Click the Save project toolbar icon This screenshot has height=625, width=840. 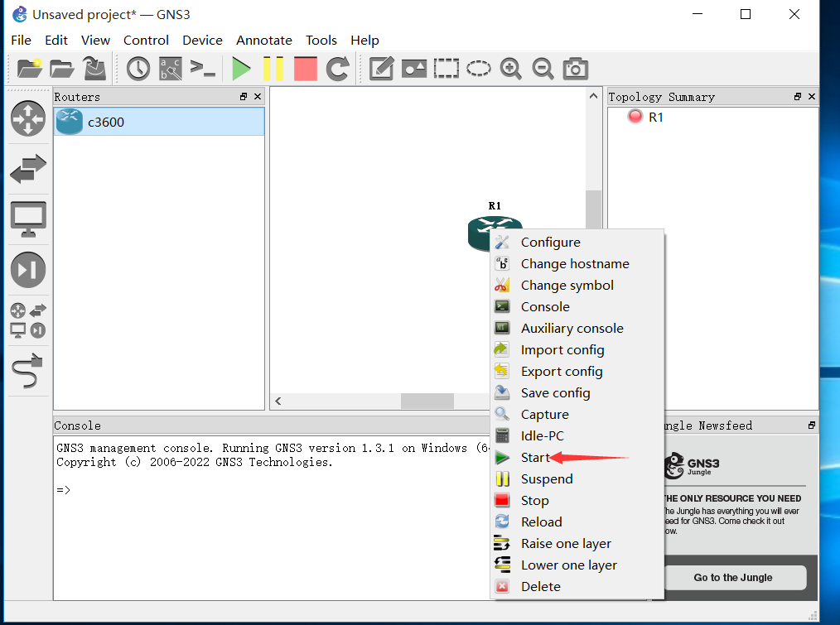tap(94, 69)
